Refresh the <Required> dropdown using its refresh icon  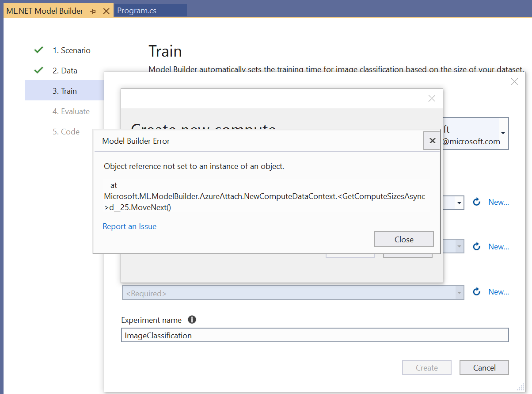(476, 291)
